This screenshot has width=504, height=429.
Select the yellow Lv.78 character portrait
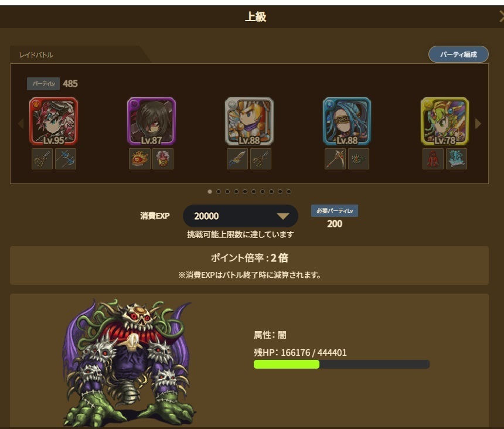point(445,121)
